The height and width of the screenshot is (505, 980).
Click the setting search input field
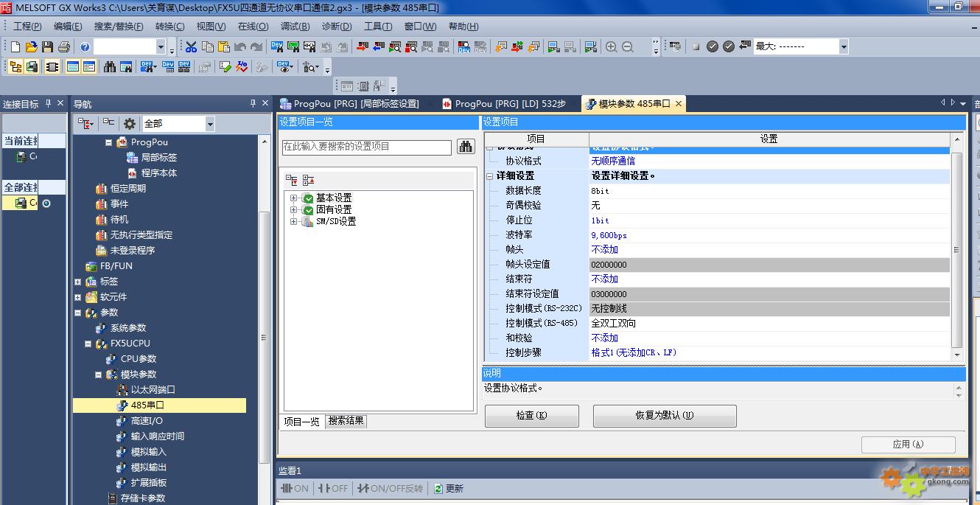tap(367, 147)
